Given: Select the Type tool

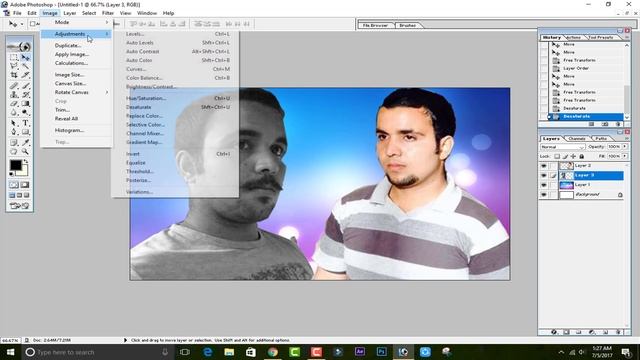Looking at the screenshot, I should tap(25, 123).
